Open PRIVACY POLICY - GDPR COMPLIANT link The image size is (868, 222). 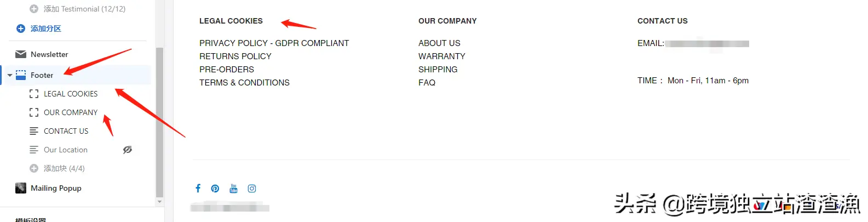click(x=274, y=43)
